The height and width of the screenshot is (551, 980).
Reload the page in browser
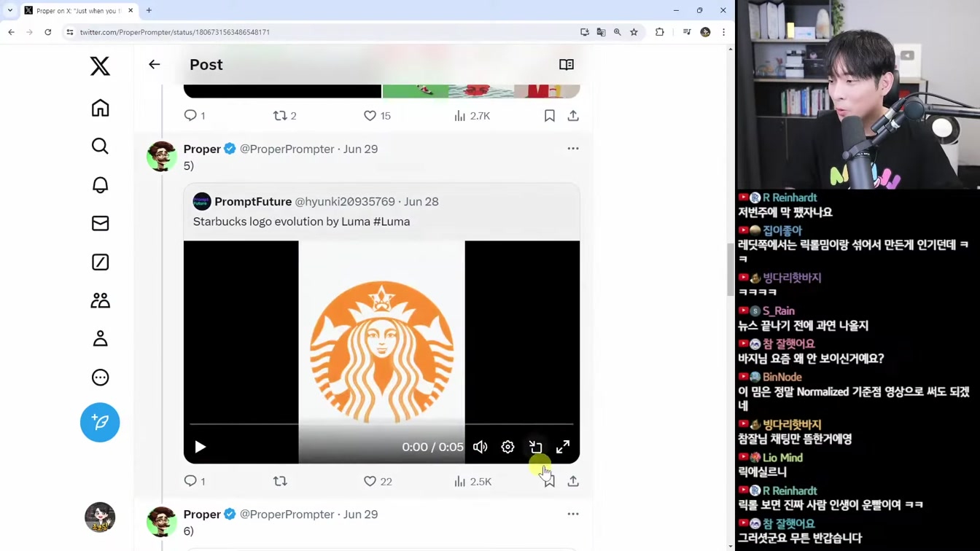coord(48,32)
